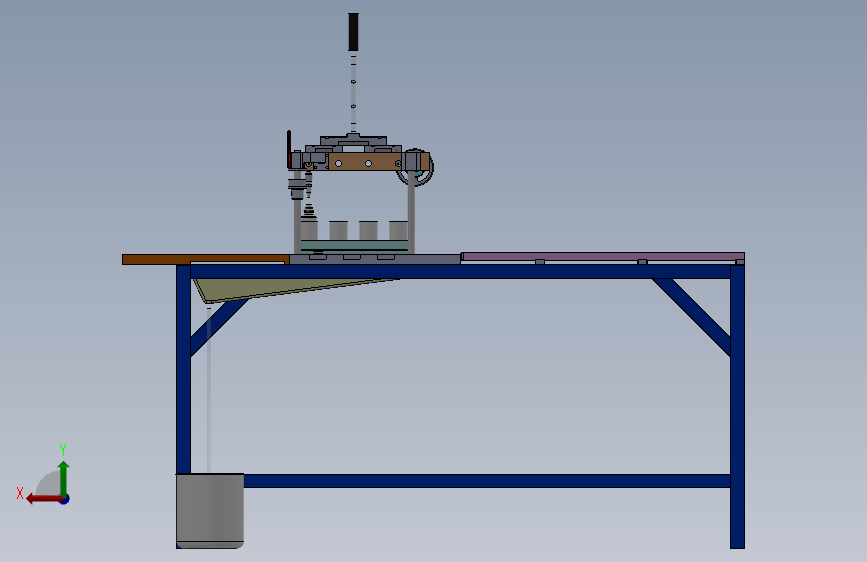Select the right diagonal brace of the blue frame
Viewport: 867px width, 562px height.
tap(692, 316)
